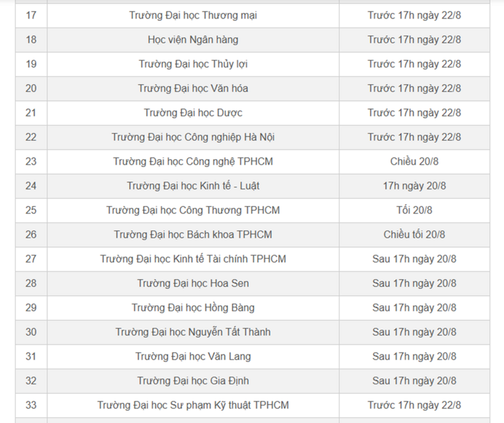Select Đại học Công nghiệp Hà Nội
This screenshot has width=504, height=423.
coord(193,137)
